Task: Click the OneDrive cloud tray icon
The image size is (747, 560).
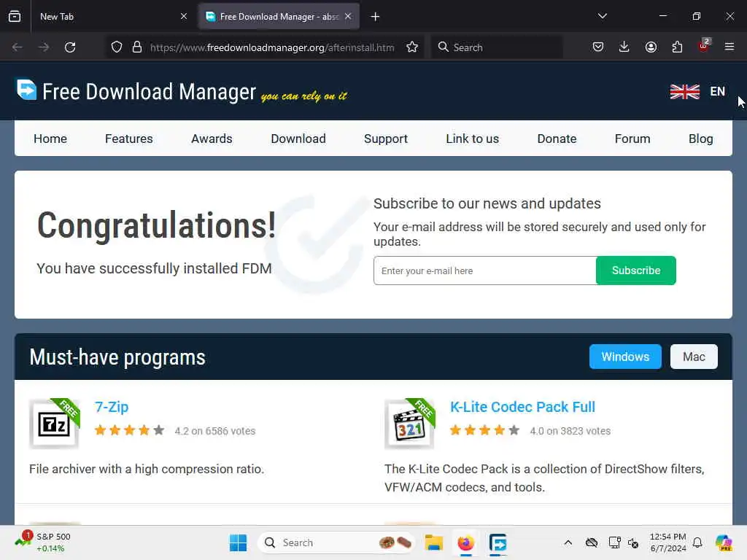Action: [592, 542]
